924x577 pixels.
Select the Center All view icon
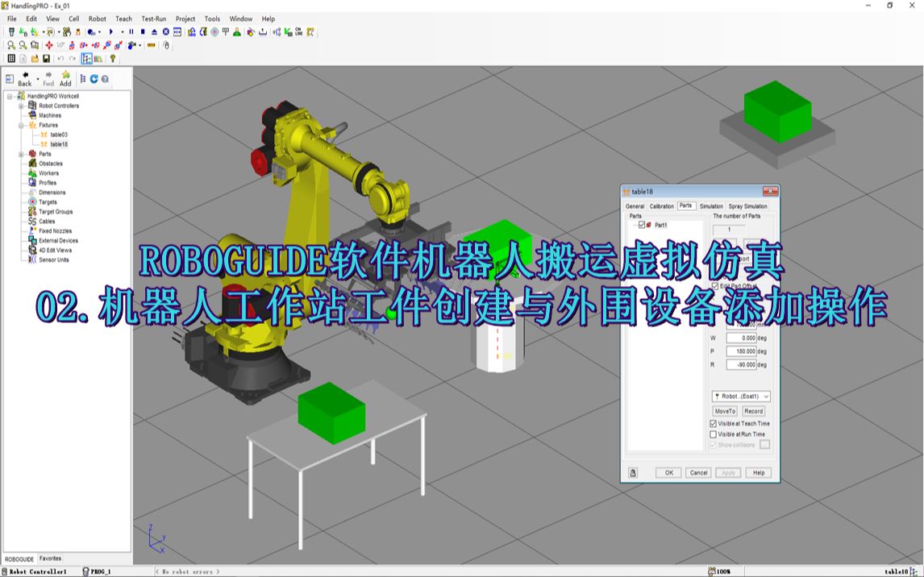[50, 45]
